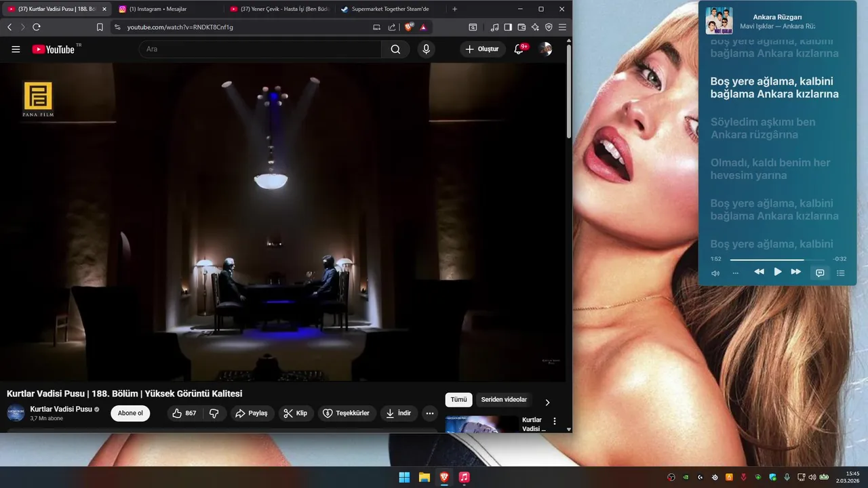Open the Windows Start button
868x488 pixels.
[404, 477]
